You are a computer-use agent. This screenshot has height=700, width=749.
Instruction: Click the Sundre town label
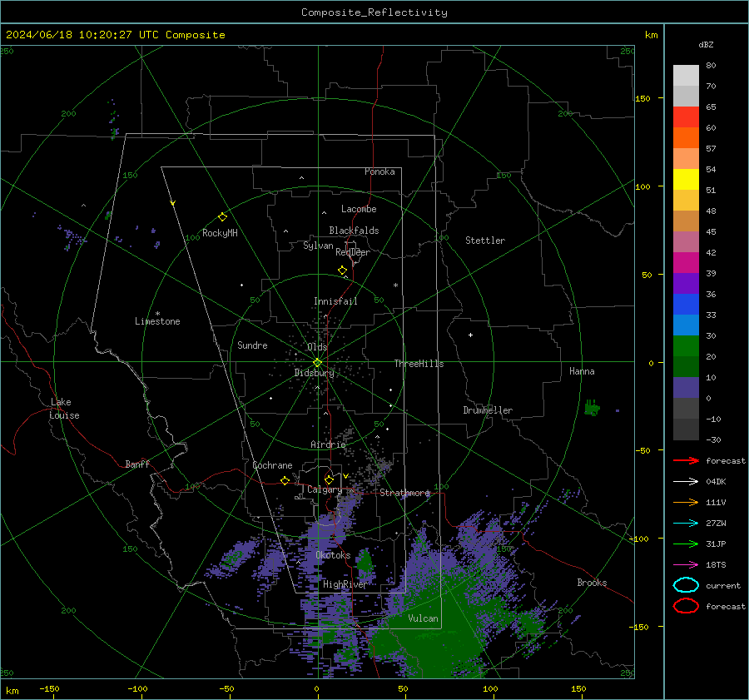[x=252, y=345]
